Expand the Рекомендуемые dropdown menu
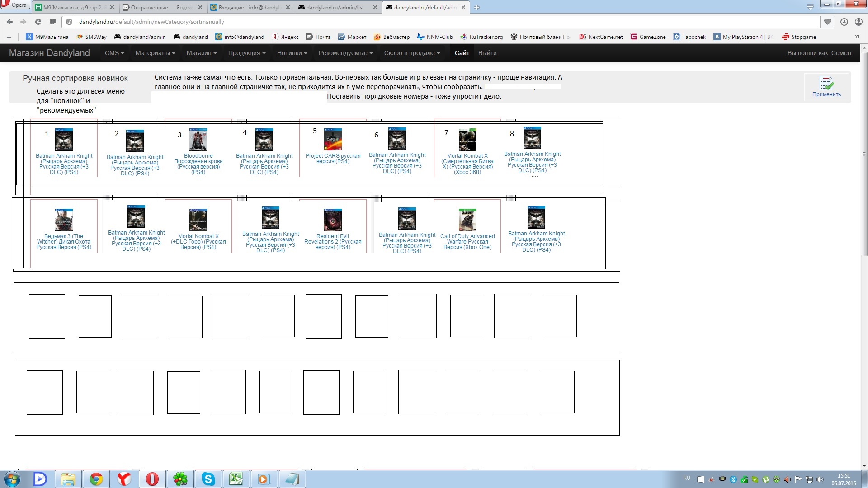Viewport: 868px width, 488px height. [x=346, y=53]
